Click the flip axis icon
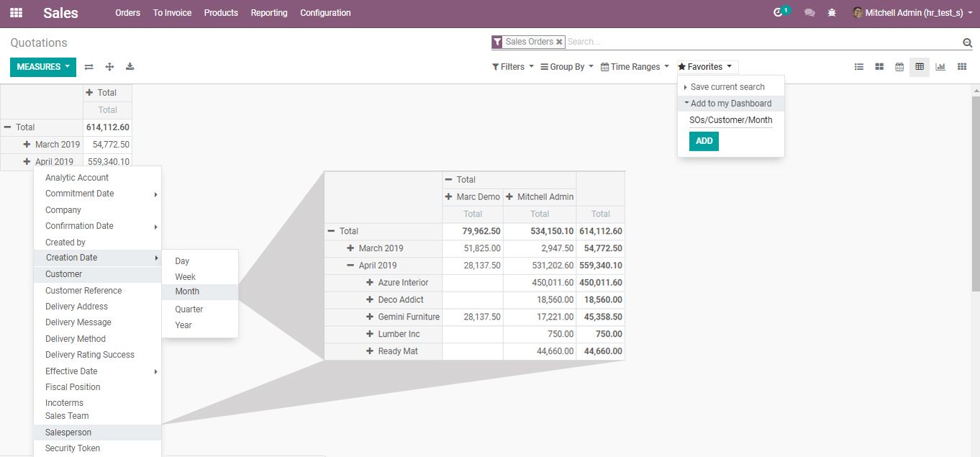The width and height of the screenshot is (980, 457). 89,67
